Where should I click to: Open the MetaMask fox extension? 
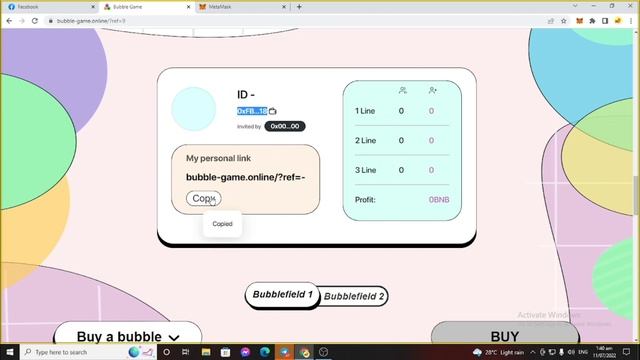coord(579,21)
